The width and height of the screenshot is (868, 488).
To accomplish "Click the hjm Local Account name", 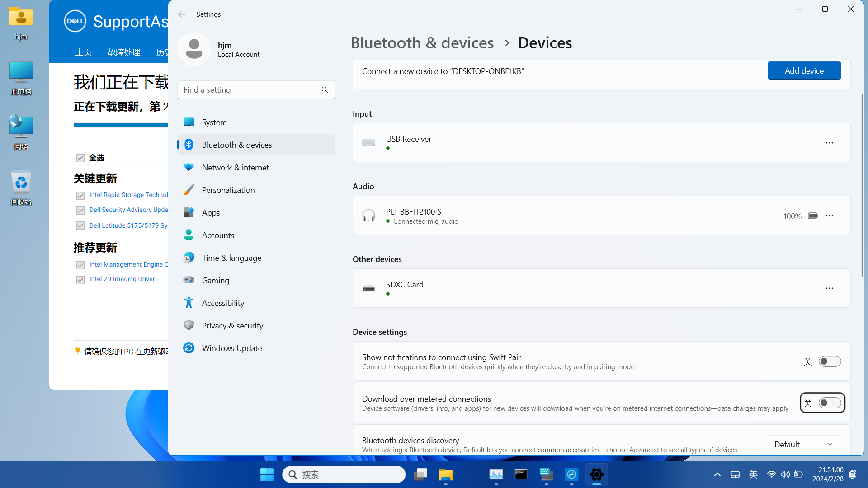I will click(x=239, y=49).
